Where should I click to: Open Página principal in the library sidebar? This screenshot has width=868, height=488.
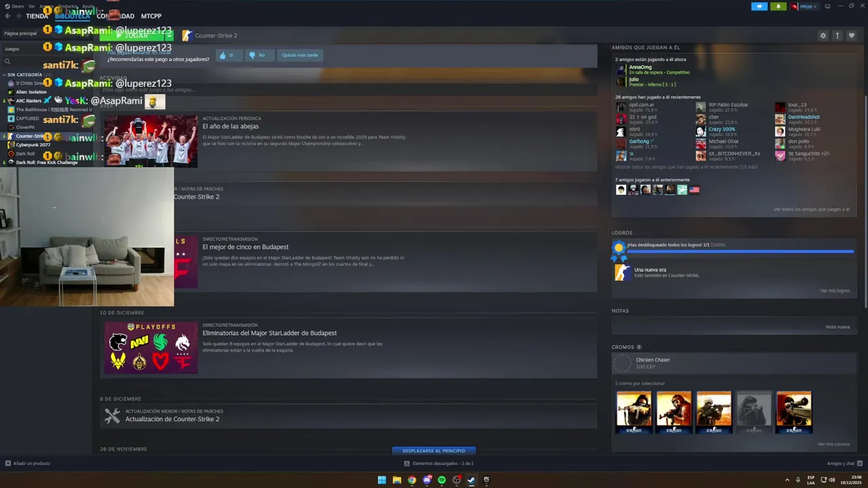point(20,33)
